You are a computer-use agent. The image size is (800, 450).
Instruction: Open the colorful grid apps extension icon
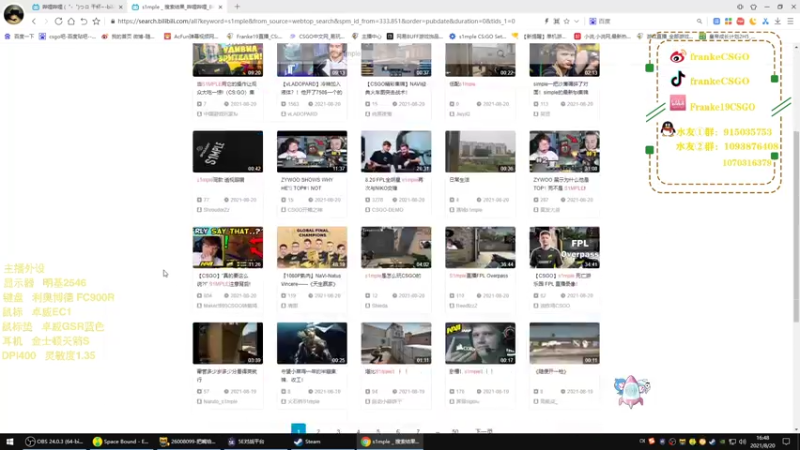point(728,21)
